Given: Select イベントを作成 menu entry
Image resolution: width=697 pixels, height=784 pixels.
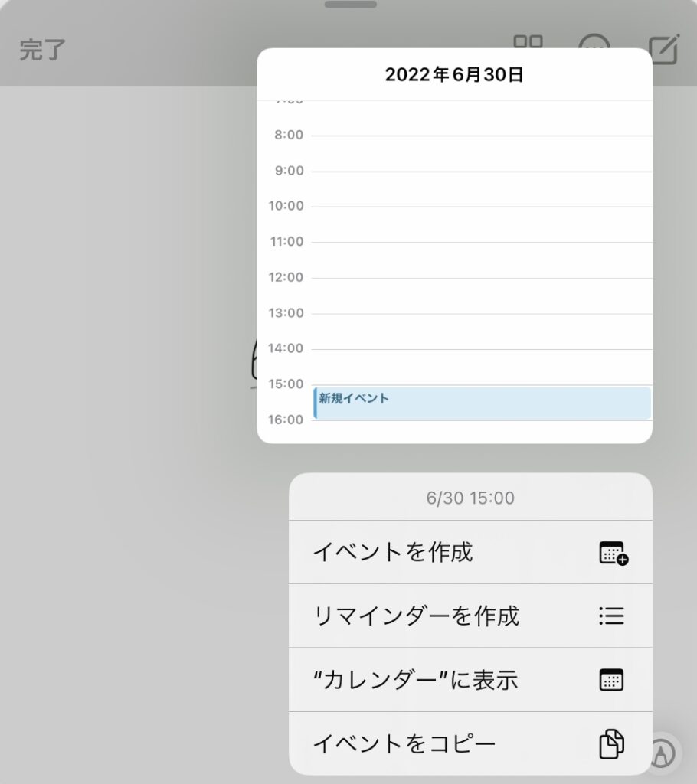Looking at the screenshot, I should [x=470, y=552].
